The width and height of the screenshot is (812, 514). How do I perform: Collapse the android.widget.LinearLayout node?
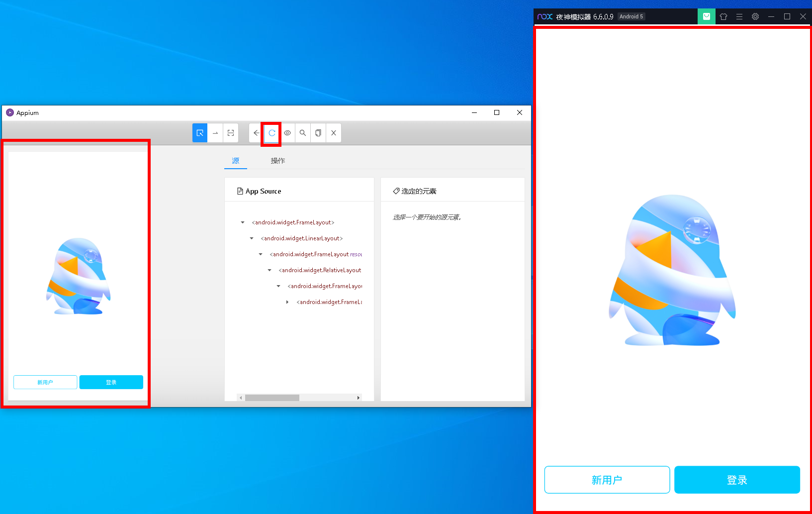[x=252, y=238]
